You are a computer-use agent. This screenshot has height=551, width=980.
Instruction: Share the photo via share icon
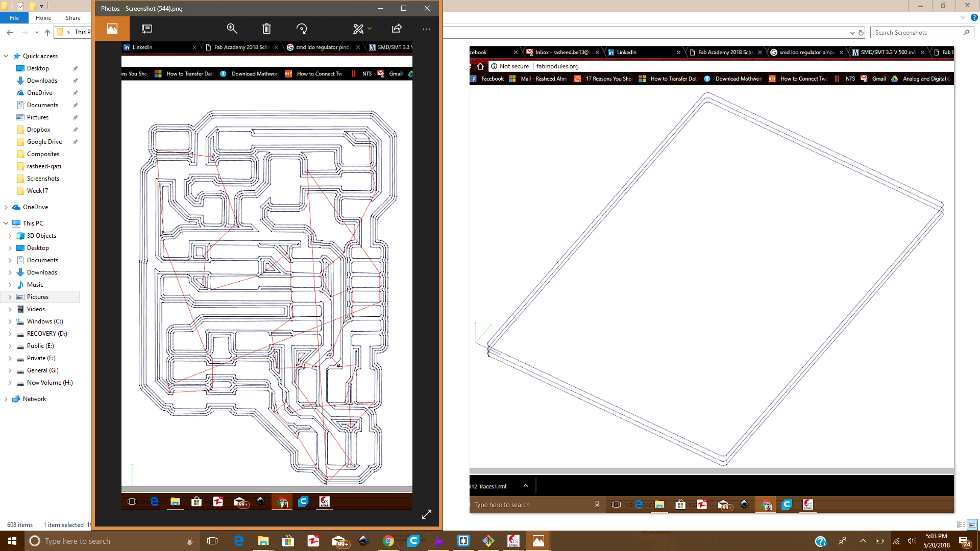pyautogui.click(x=397, y=29)
